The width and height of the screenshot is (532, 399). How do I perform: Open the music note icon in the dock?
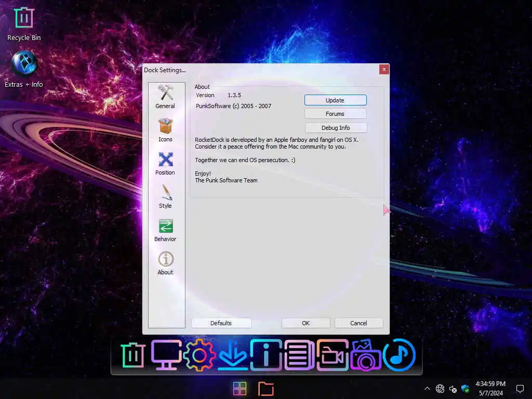[399, 355]
